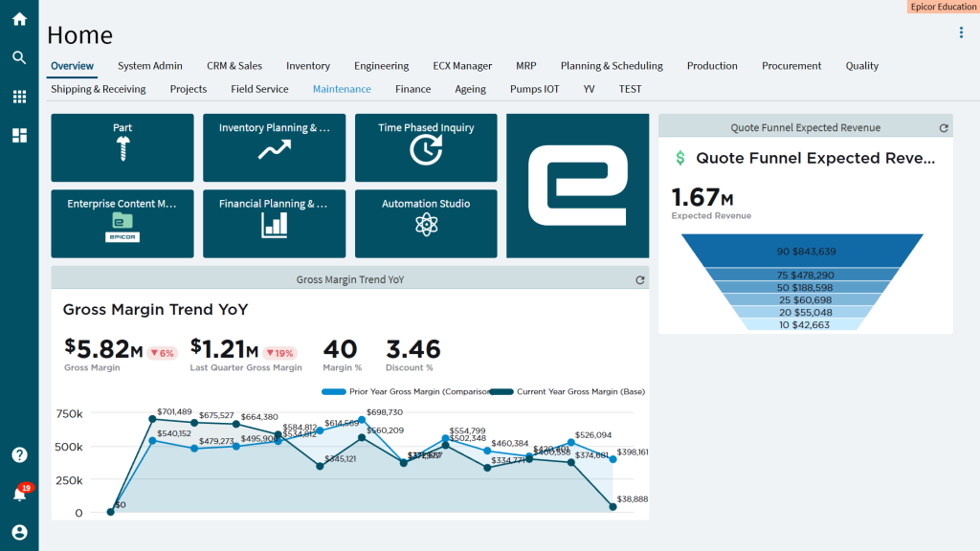Select funnel segment 25 $60,698
The width and height of the screenshot is (980, 551).
(x=803, y=299)
